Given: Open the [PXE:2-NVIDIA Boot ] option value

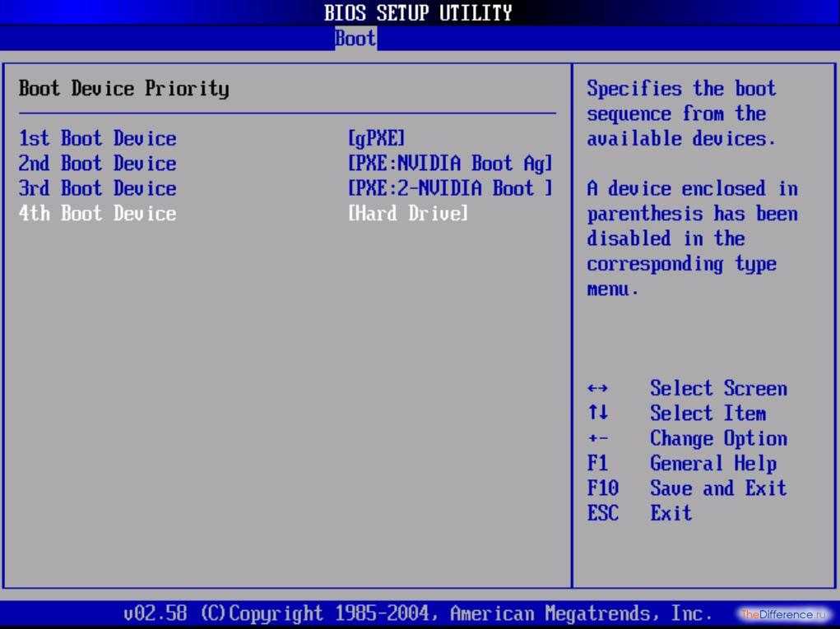Looking at the screenshot, I should (449, 188).
